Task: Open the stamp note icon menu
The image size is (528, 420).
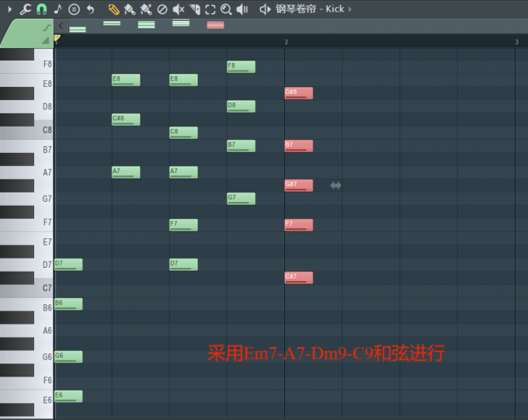Action: (x=58, y=9)
